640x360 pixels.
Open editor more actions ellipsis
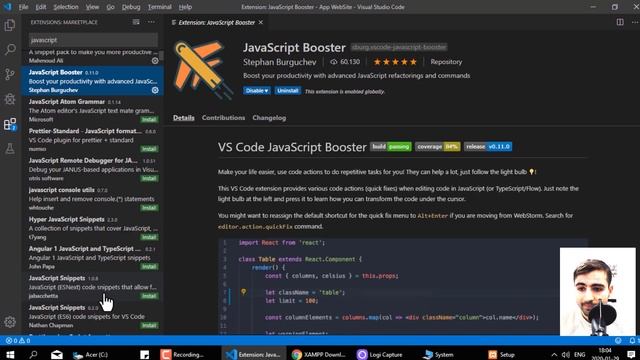pos(635,22)
